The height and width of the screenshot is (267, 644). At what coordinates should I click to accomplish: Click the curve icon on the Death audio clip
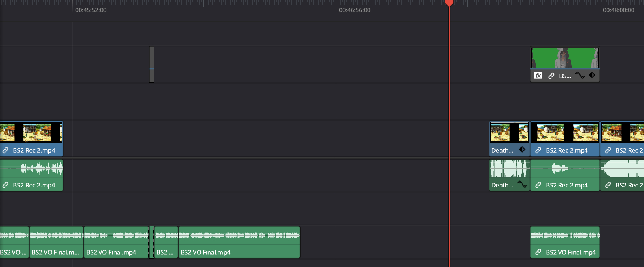point(522,184)
